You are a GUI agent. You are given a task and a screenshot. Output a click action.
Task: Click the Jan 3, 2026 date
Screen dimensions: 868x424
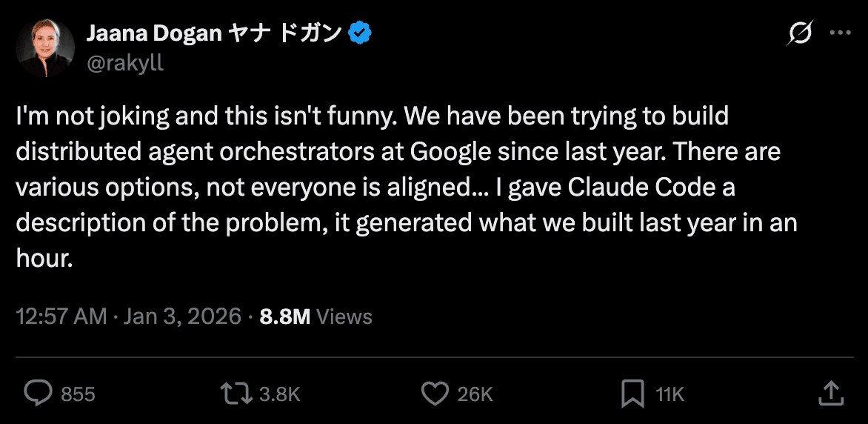(182, 317)
